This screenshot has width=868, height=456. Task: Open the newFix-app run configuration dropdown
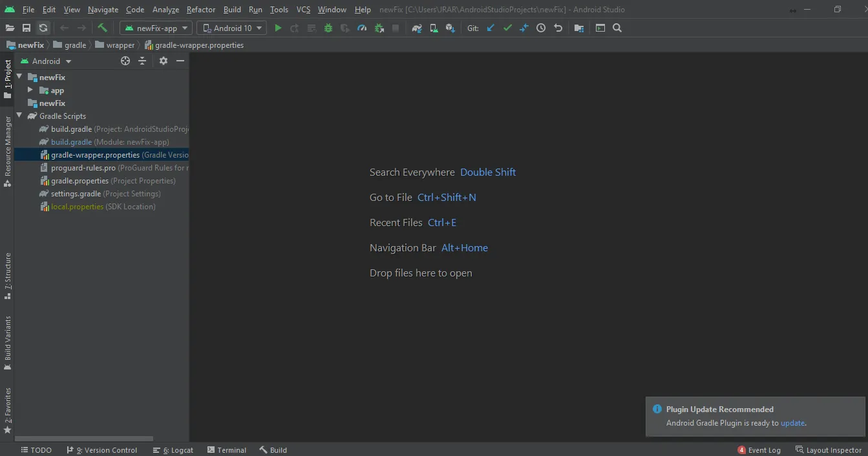[x=156, y=28]
